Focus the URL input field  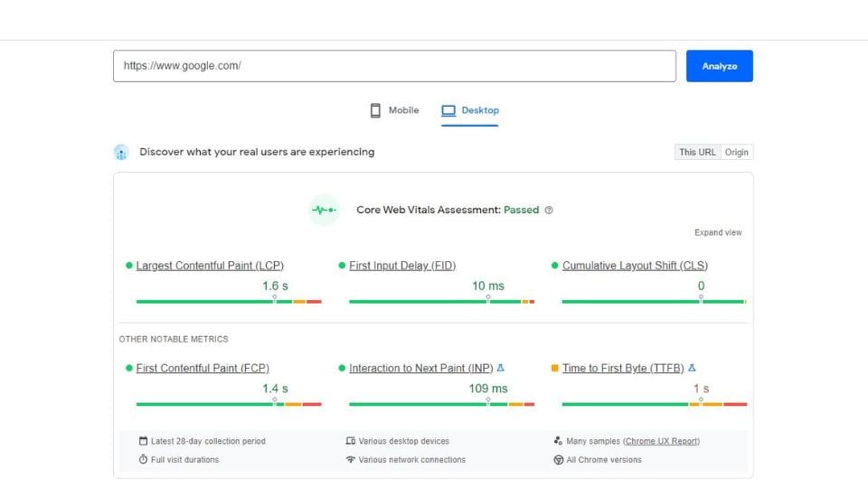394,66
